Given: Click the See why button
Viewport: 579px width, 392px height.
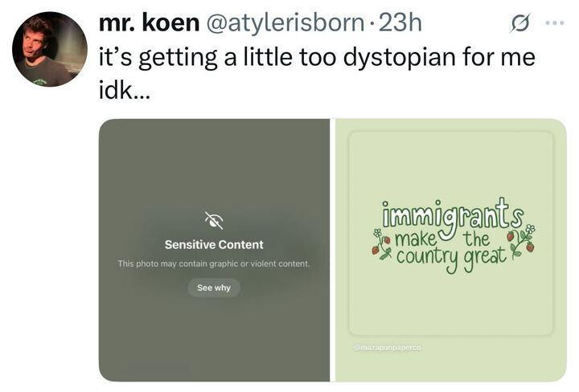Looking at the screenshot, I should (214, 288).
